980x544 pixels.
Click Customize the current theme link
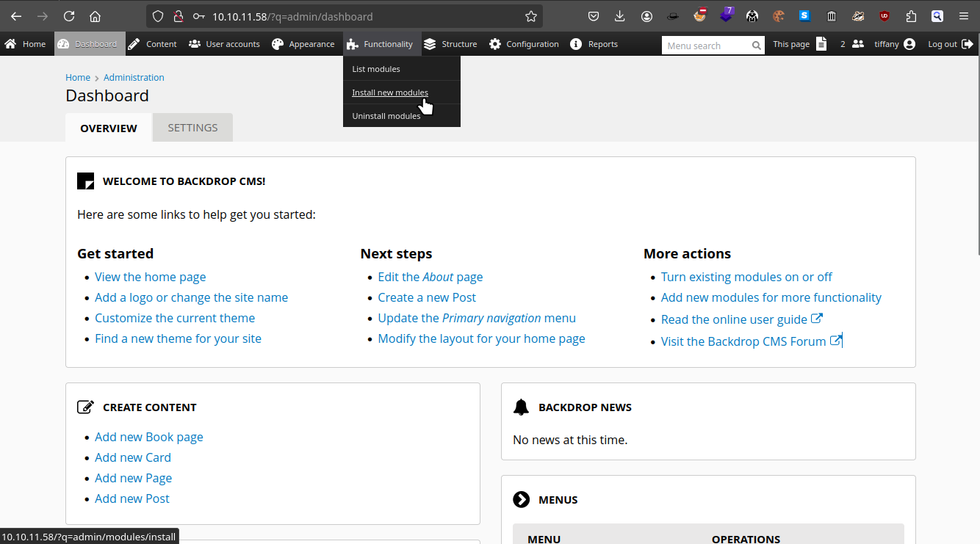pyautogui.click(x=175, y=318)
